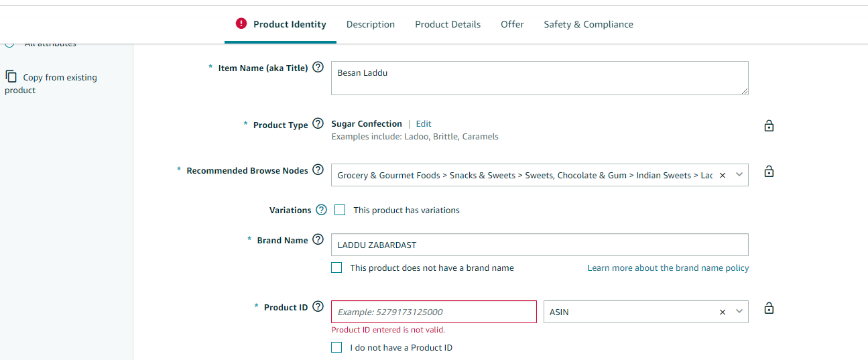Select Copy from existing product icon
The height and width of the screenshot is (360, 868).
pos(11,76)
